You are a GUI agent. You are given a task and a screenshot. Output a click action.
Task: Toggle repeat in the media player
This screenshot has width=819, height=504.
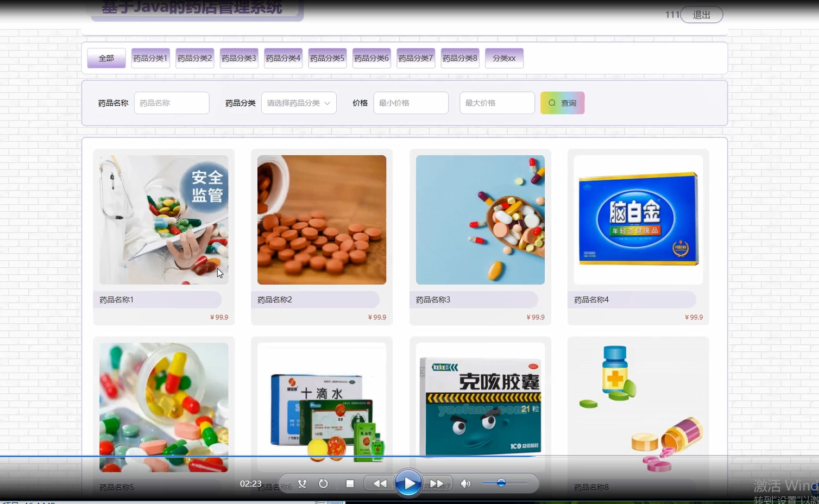(x=323, y=483)
